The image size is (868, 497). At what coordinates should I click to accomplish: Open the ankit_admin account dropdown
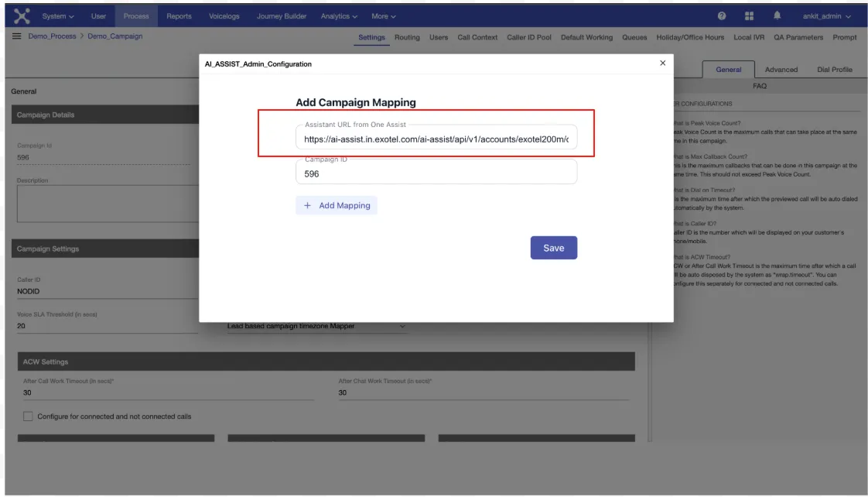pyautogui.click(x=827, y=16)
